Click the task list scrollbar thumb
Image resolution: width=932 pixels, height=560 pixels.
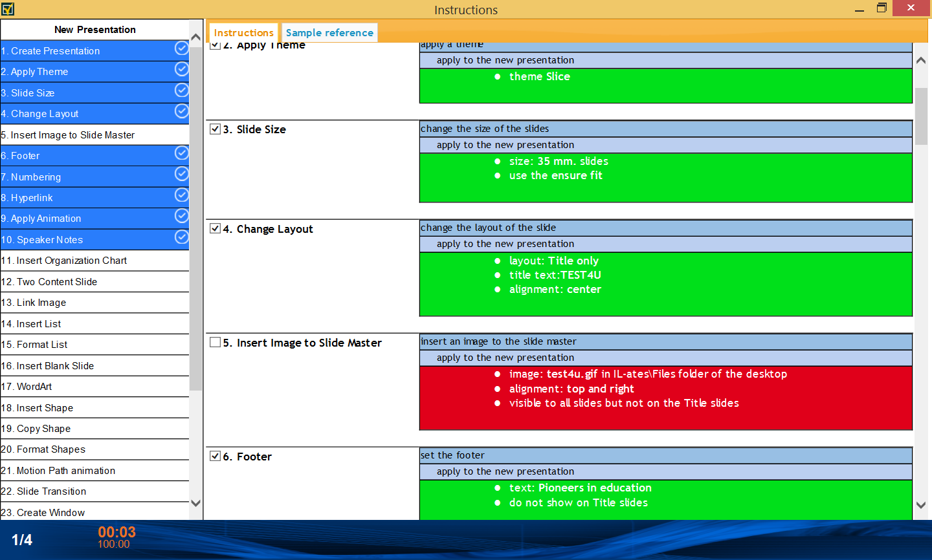pyautogui.click(x=196, y=218)
